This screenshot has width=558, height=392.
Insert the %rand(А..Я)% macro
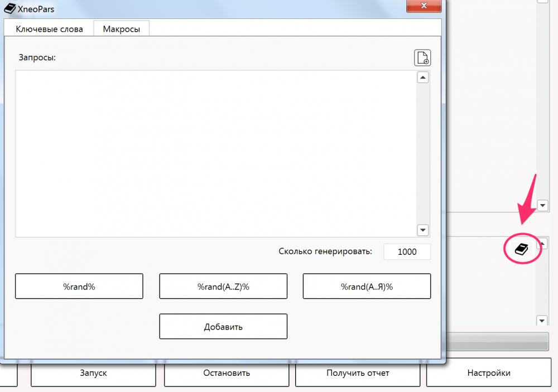(367, 287)
